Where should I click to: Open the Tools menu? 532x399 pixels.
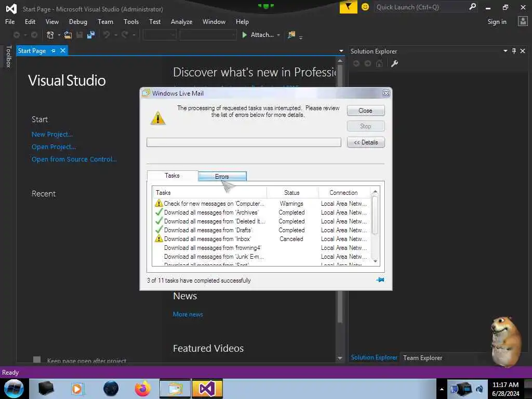pyautogui.click(x=131, y=21)
